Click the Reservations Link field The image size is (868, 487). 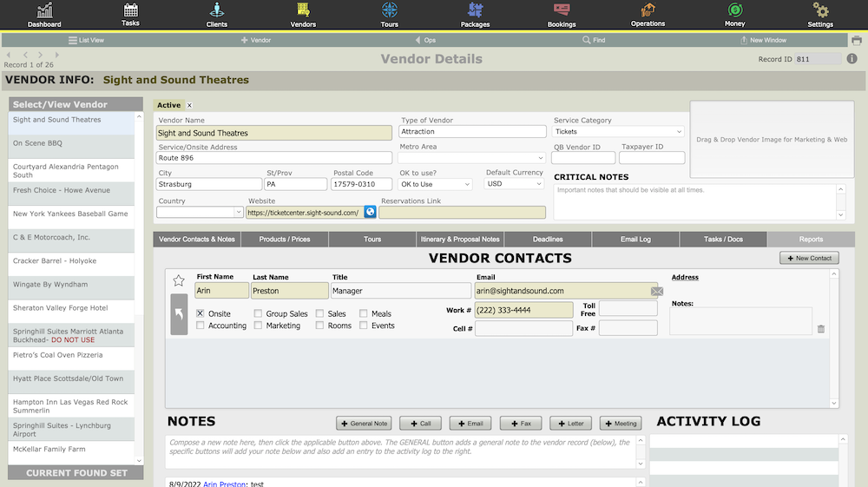pos(463,212)
